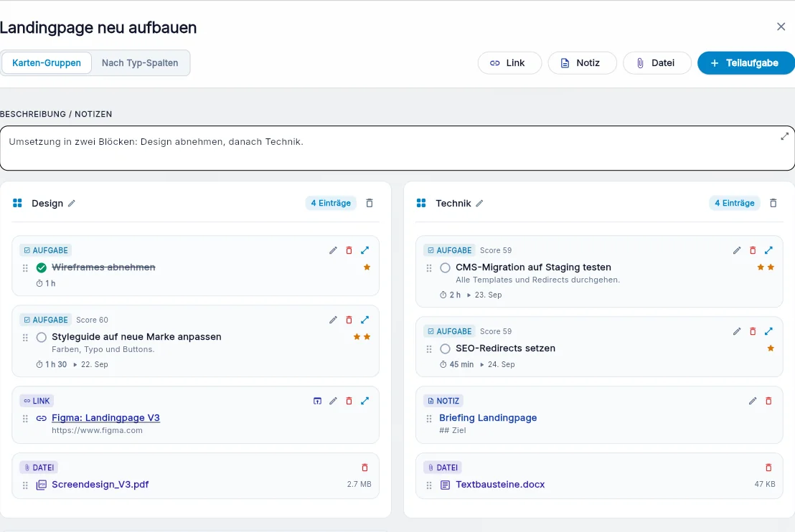Mark Styleguide auf neue Marke anpassen as done
Image resolution: width=795 pixels, height=532 pixels.
click(x=42, y=337)
